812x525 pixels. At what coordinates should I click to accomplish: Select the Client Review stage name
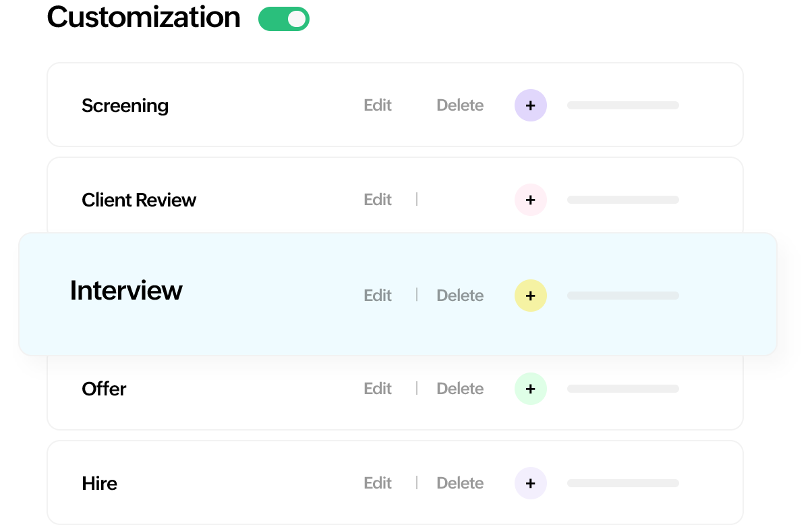point(139,200)
